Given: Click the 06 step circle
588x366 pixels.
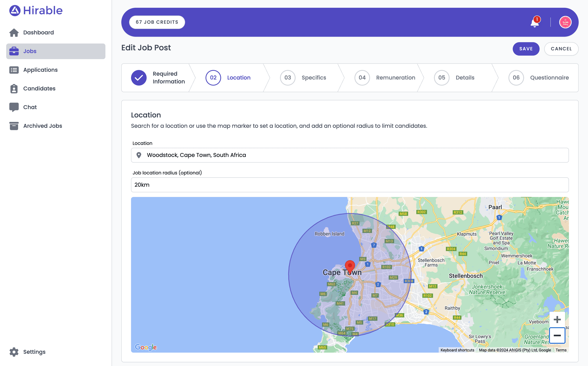Looking at the screenshot, I should pyautogui.click(x=516, y=78).
